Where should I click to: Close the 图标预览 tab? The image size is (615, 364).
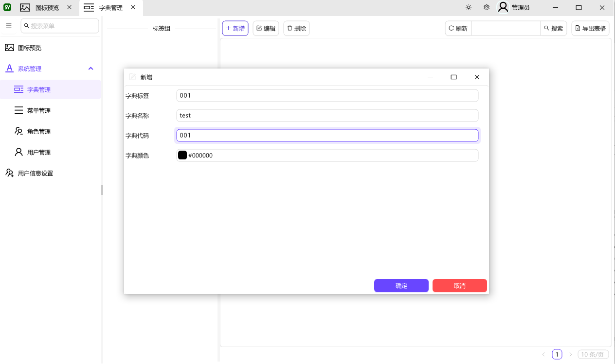click(69, 7)
